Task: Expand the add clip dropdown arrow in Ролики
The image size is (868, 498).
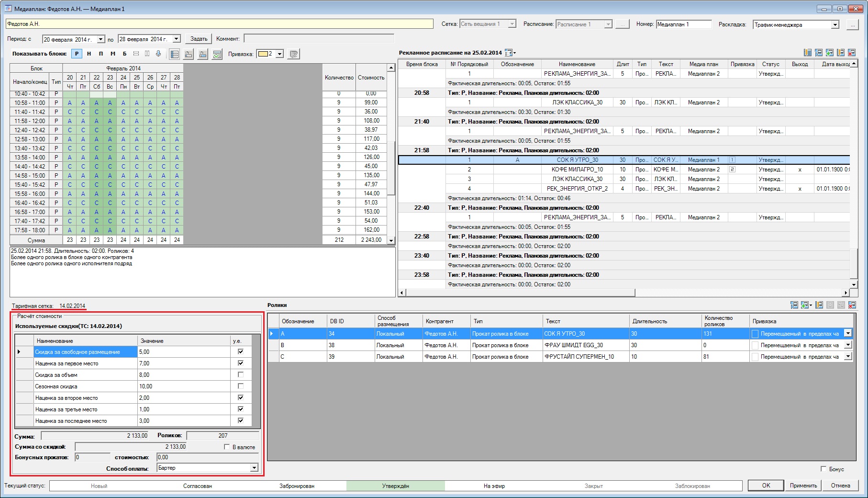Action: 811,305
